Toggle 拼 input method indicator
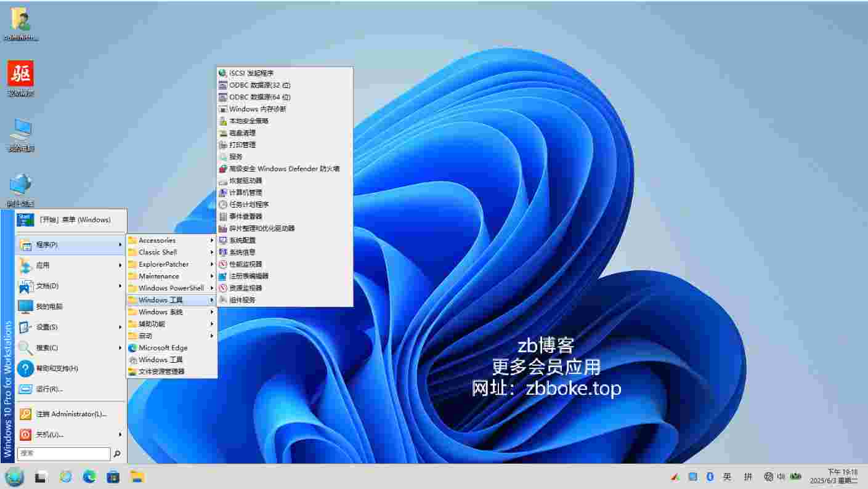This screenshot has height=489, width=868. click(x=748, y=477)
